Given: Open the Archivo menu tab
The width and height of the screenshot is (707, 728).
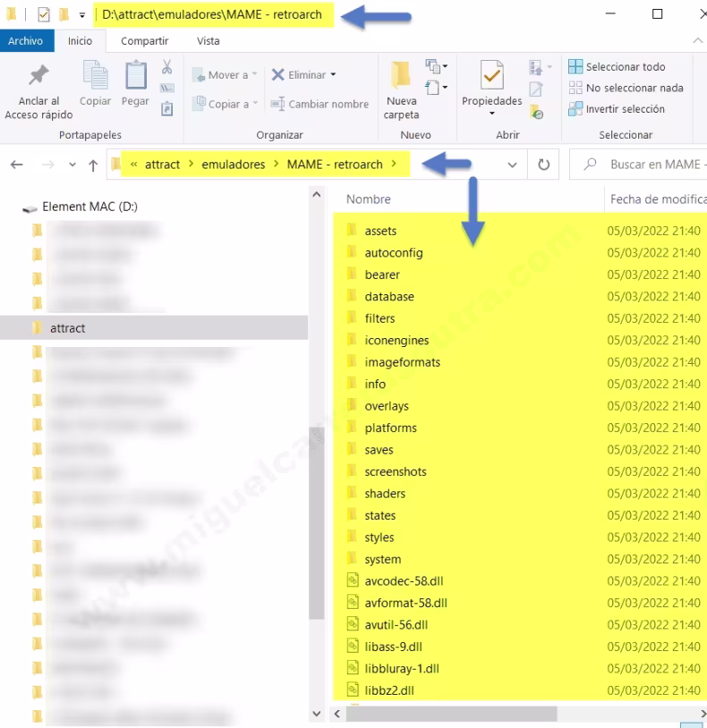Looking at the screenshot, I should pos(26,41).
